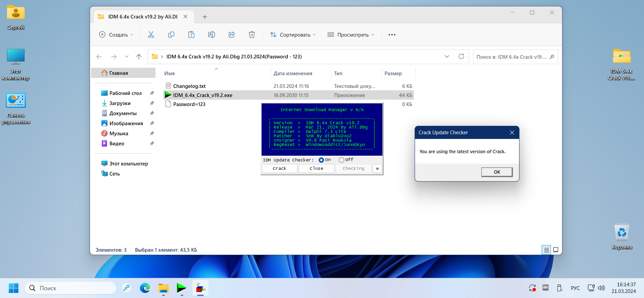Expand the address bar history dropdown

click(447, 56)
